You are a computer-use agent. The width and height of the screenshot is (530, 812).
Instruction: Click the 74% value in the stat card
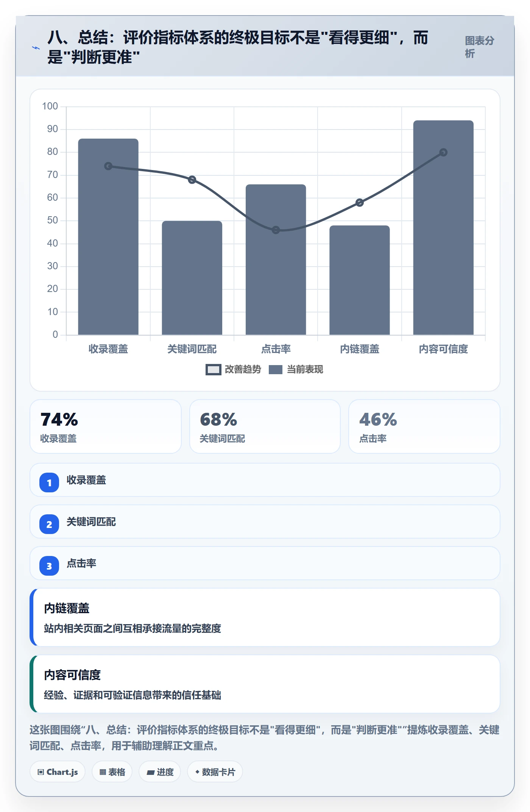[59, 420]
